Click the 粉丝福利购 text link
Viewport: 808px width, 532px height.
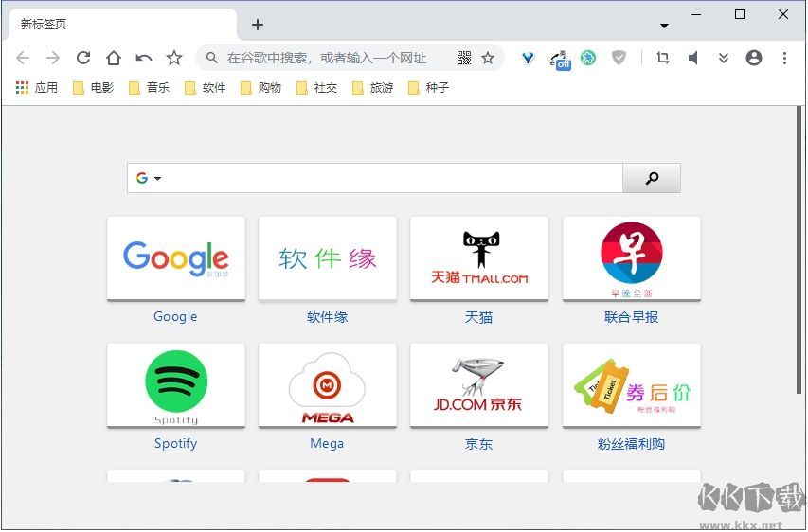click(x=631, y=443)
